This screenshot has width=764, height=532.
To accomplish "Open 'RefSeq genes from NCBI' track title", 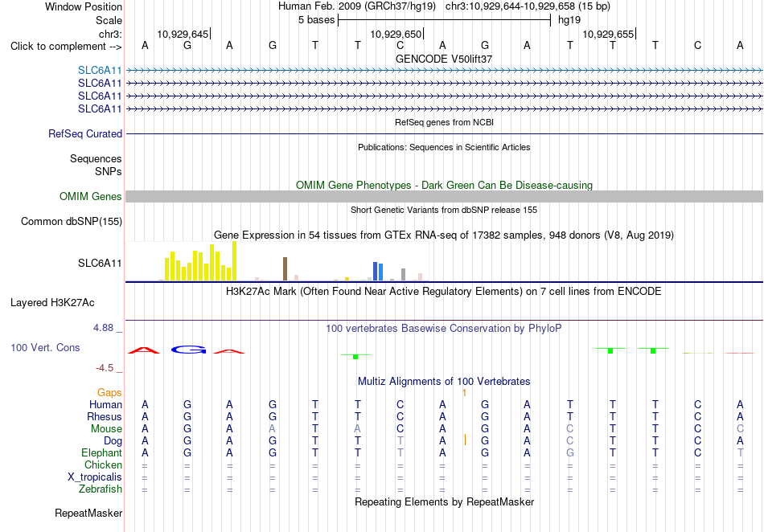I will point(444,122).
